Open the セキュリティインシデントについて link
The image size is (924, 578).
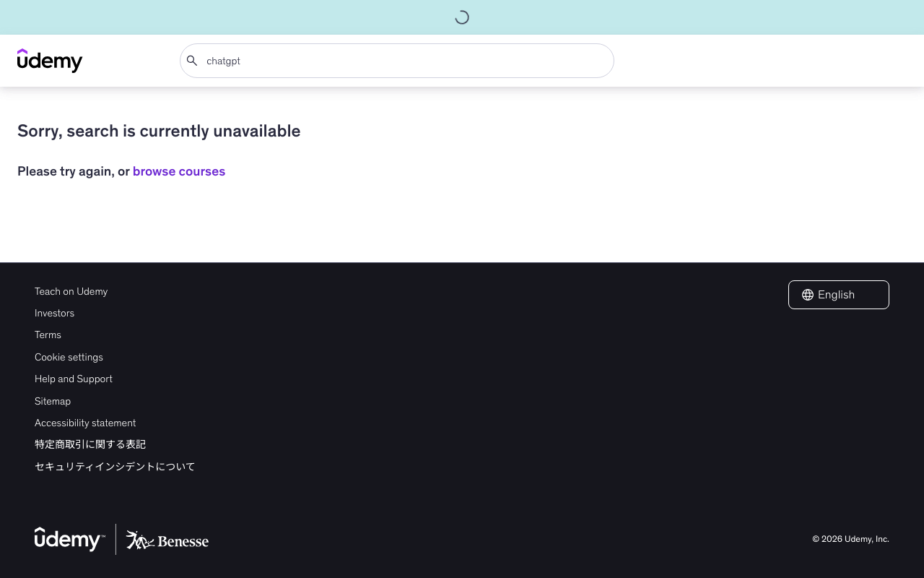(x=115, y=467)
